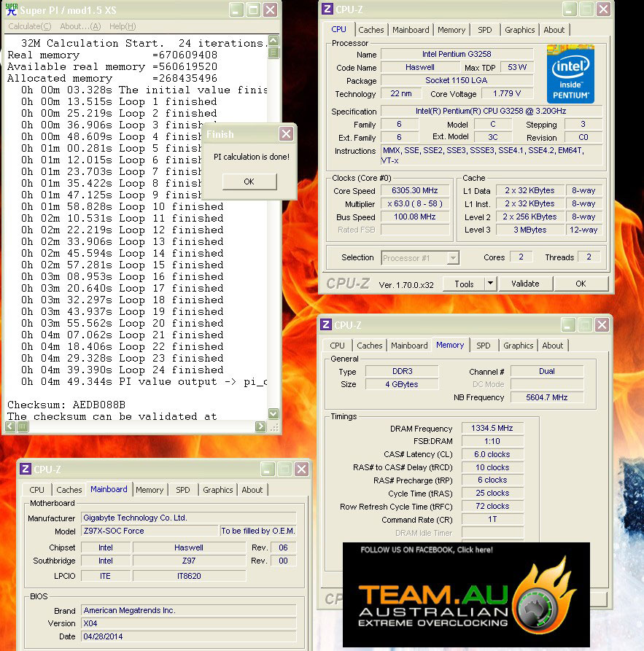Click the Tools button in CPU-Z
The width and height of the screenshot is (644, 651).
click(464, 284)
